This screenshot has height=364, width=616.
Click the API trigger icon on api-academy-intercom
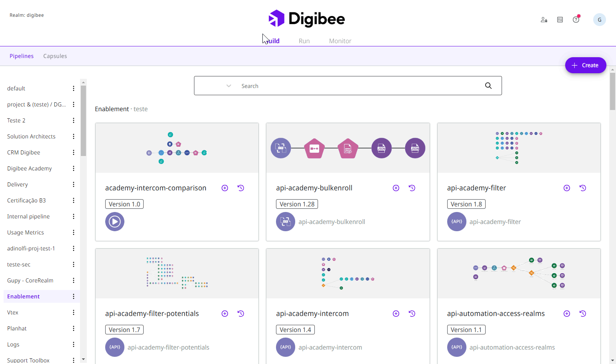pyautogui.click(x=286, y=347)
